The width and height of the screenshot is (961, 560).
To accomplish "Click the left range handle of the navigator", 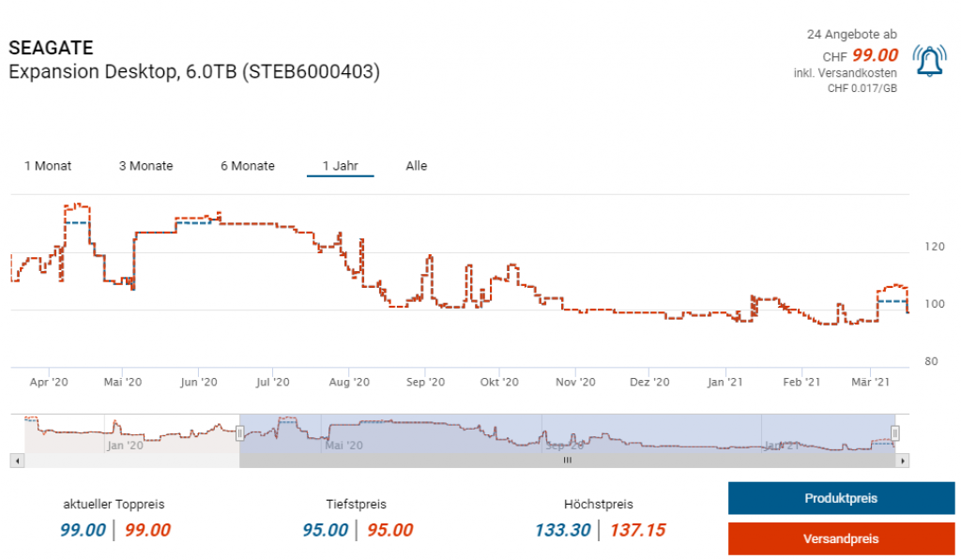I will (x=239, y=433).
